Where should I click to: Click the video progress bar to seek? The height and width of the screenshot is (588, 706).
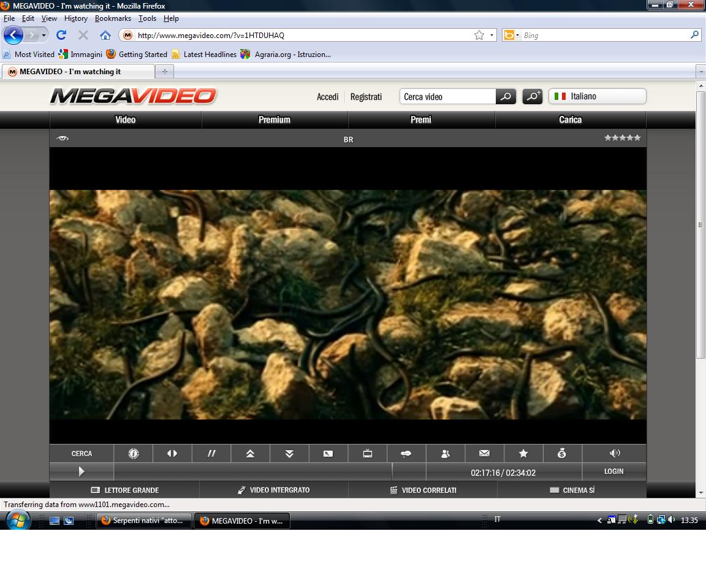pos(252,472)
